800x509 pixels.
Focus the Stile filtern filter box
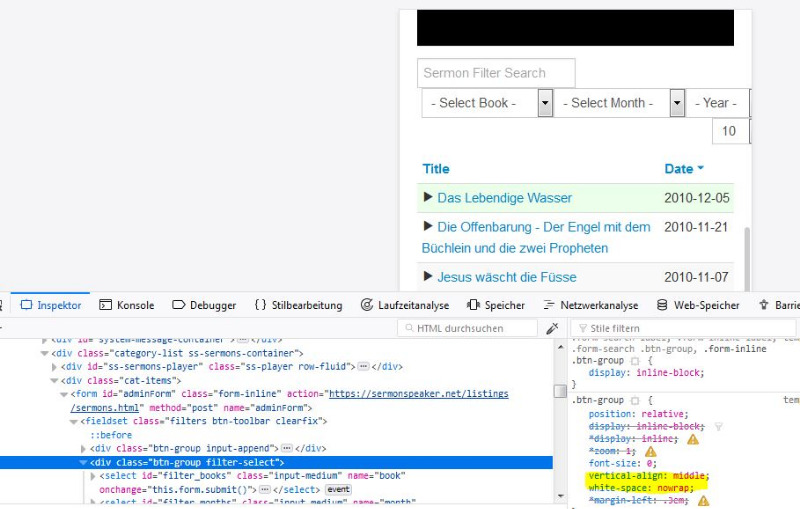coord(684,328)
